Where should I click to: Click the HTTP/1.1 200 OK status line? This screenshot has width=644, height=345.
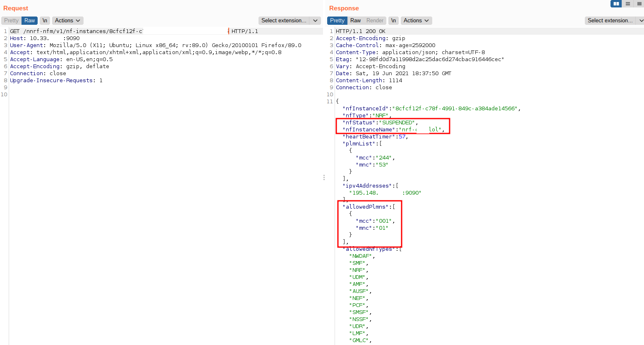pos(361,31)
